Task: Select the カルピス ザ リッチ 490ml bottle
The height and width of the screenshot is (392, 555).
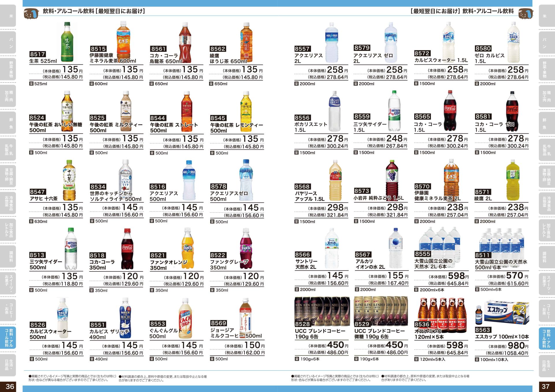Action: point(125,318)
